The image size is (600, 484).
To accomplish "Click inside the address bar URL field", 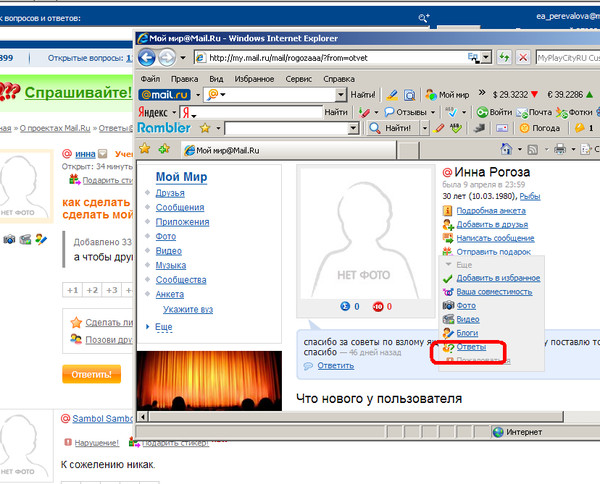I will tap(337, 58).
